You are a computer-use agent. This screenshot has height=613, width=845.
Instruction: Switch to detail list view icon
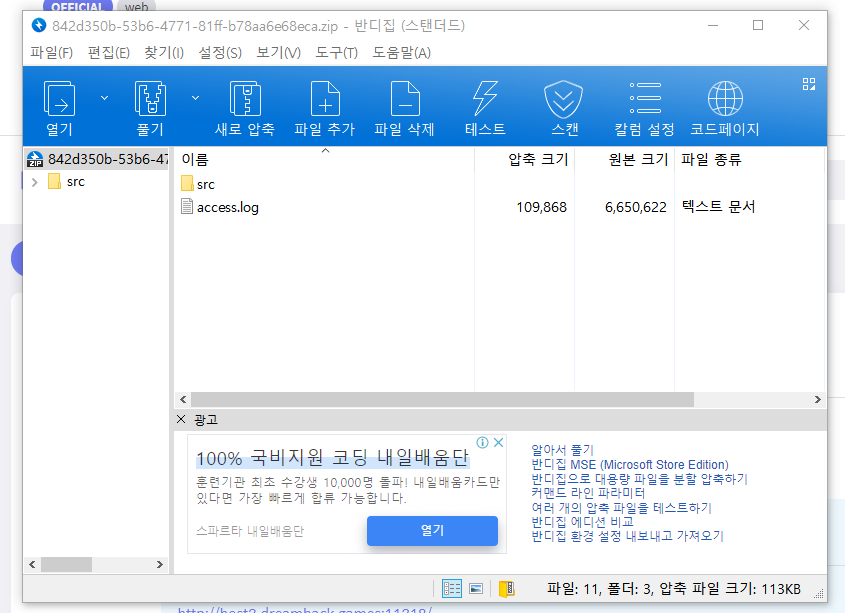pos(452,589)
